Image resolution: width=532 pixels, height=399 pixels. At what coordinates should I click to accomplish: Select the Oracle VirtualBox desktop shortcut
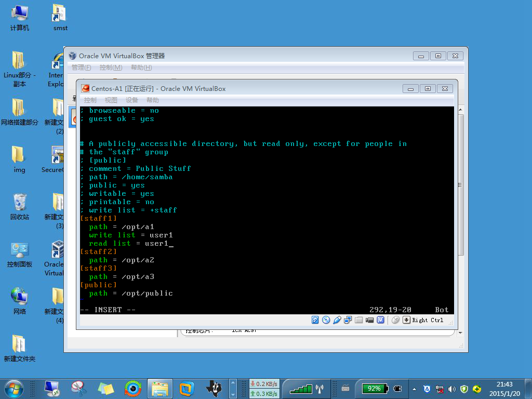coord(55,258)
